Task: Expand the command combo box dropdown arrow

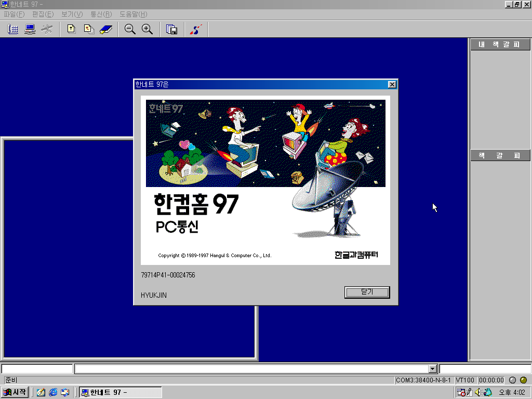Action: [432, 369]
